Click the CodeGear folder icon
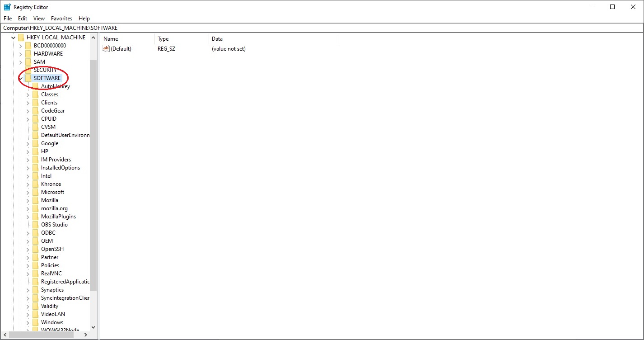The image size is (644, 340). click(x=35, y=111)
